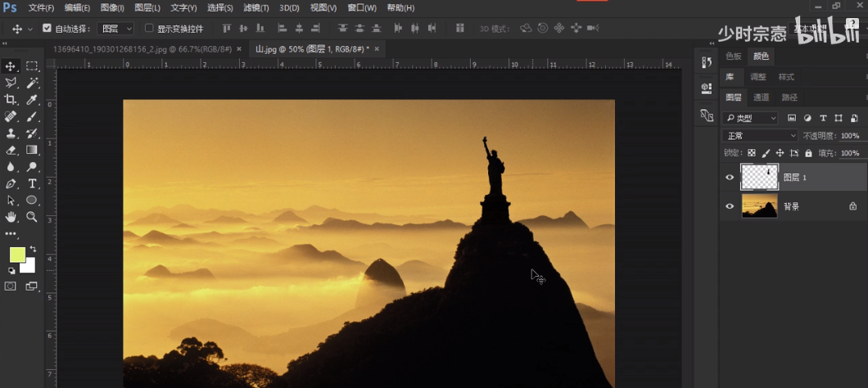
Task: Toggle the Auto-Select checkbox
Action: tap(47, 28)
